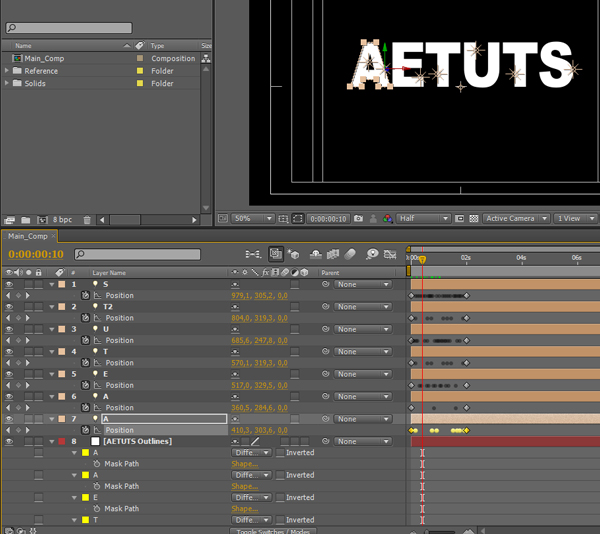Create new folder icon in project panel
Viewport: 600px width, 534px height.
[26, 220]
